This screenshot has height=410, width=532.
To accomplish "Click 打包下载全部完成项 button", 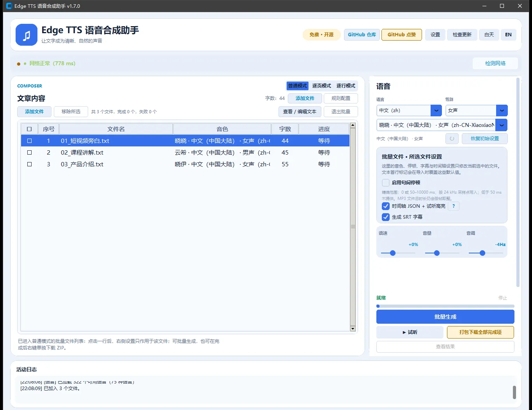I will 481,332.
